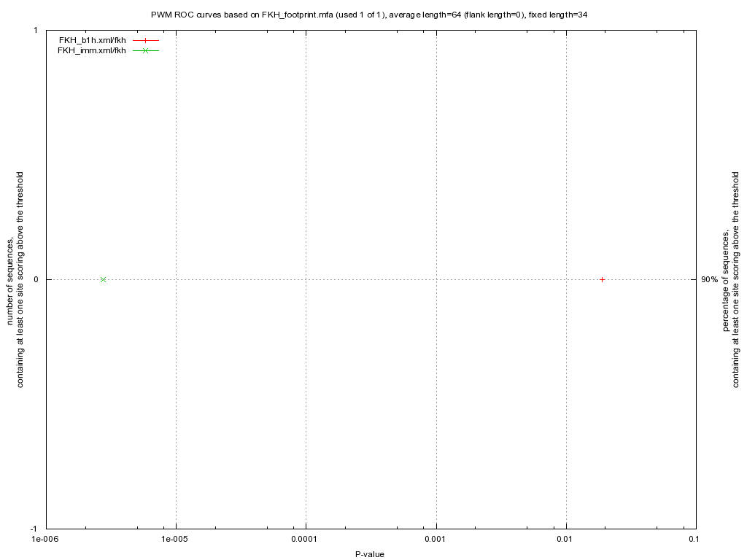Click the green X data point on the plot
Screen dimensions: 747x560
[103, 279]
